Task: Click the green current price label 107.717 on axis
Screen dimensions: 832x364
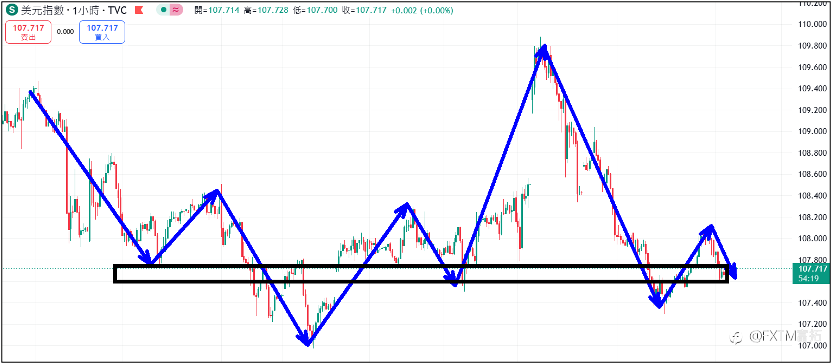Action: (x=813, y=270)
